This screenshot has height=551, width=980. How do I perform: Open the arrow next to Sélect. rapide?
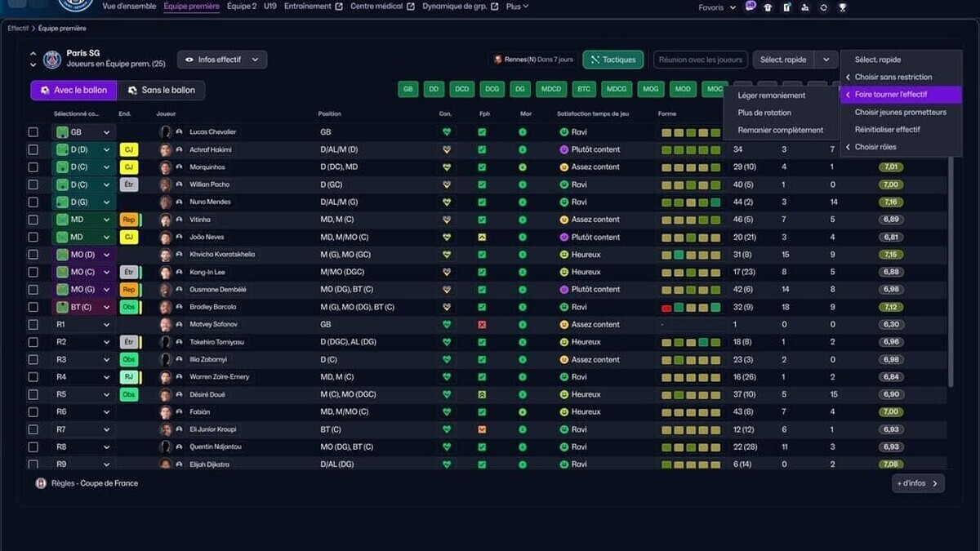(826, 60)
